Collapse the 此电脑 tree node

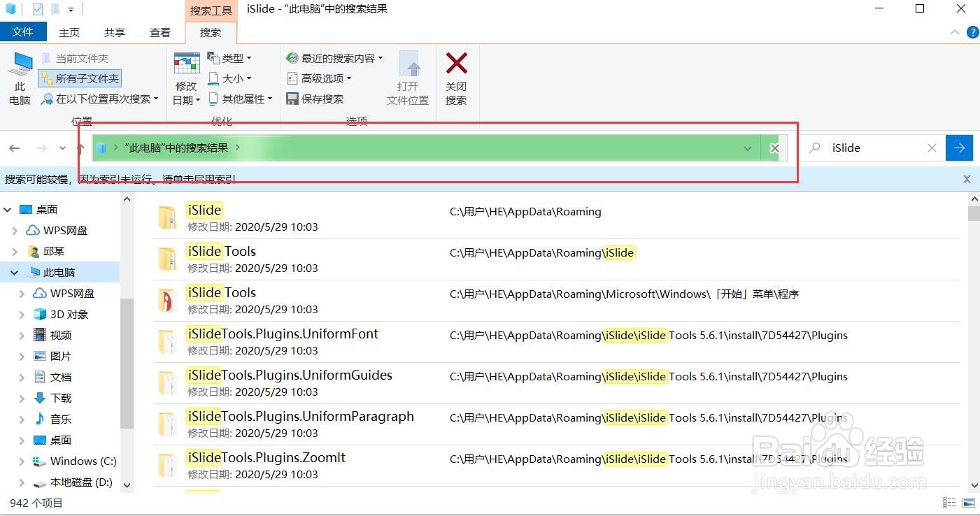(15, 273)
